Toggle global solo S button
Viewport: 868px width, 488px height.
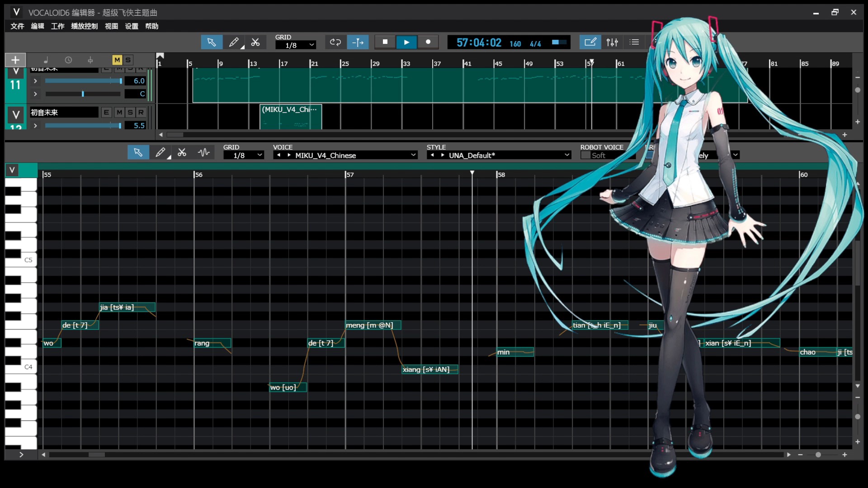pyautogui.click(x=128, y=60)
